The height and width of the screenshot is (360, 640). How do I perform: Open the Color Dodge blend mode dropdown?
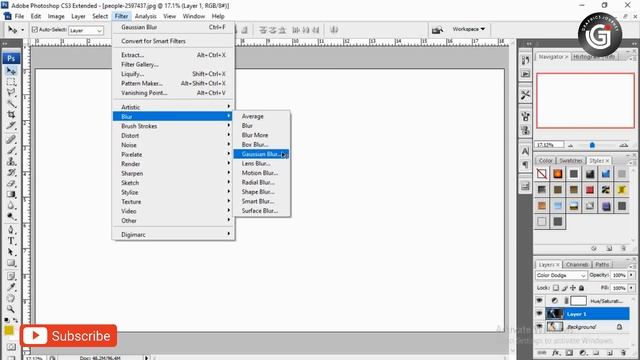561,276
